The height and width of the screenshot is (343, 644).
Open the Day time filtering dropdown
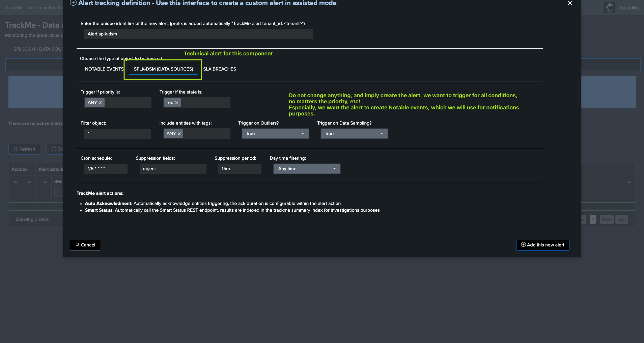(307, 169)
